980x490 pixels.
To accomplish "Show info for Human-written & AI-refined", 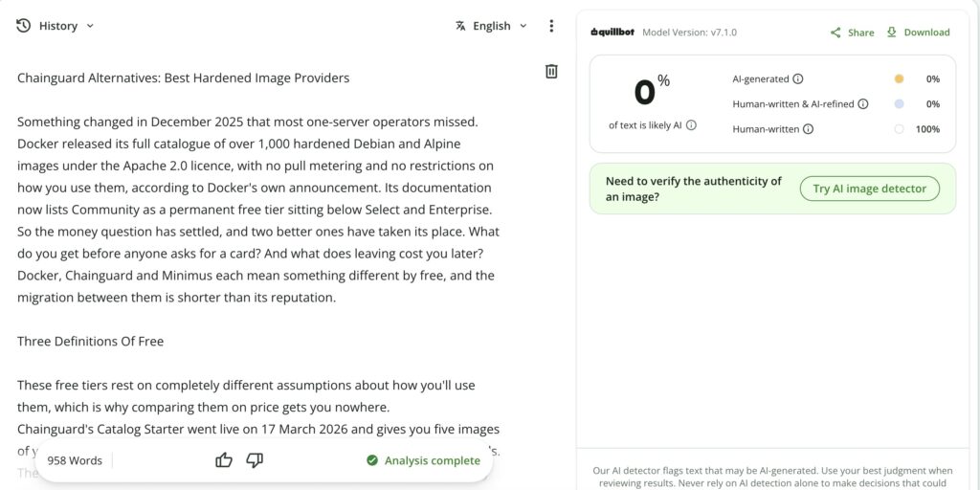I will (x=862, y=104).
